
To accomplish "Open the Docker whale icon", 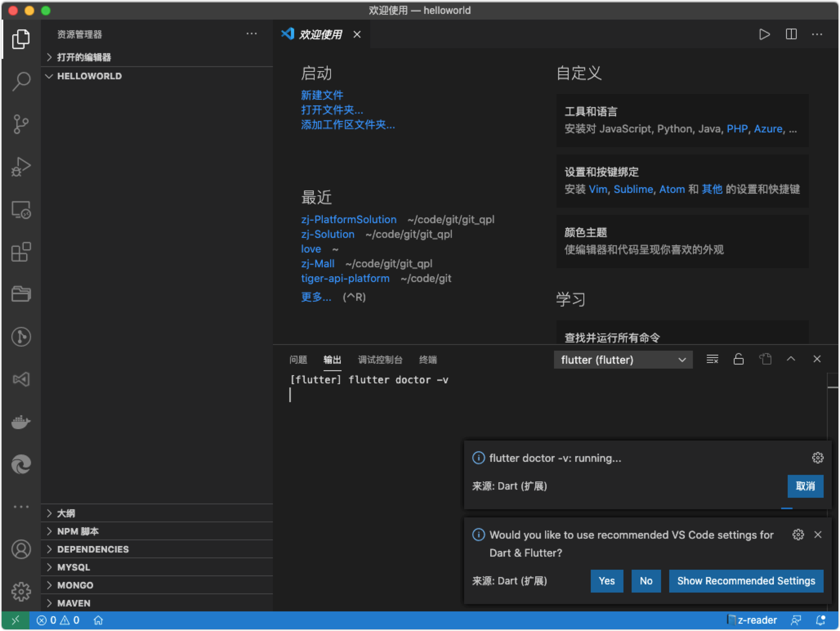I will (x=21, y=422).
